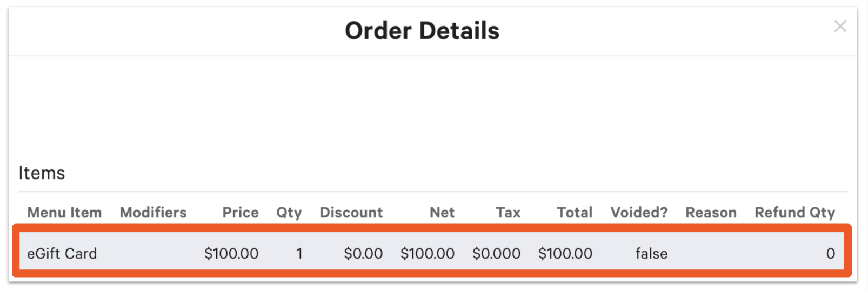This screenshot has width=868, height=290.
Task: Select the Tax column header
Action: point(508,213)
